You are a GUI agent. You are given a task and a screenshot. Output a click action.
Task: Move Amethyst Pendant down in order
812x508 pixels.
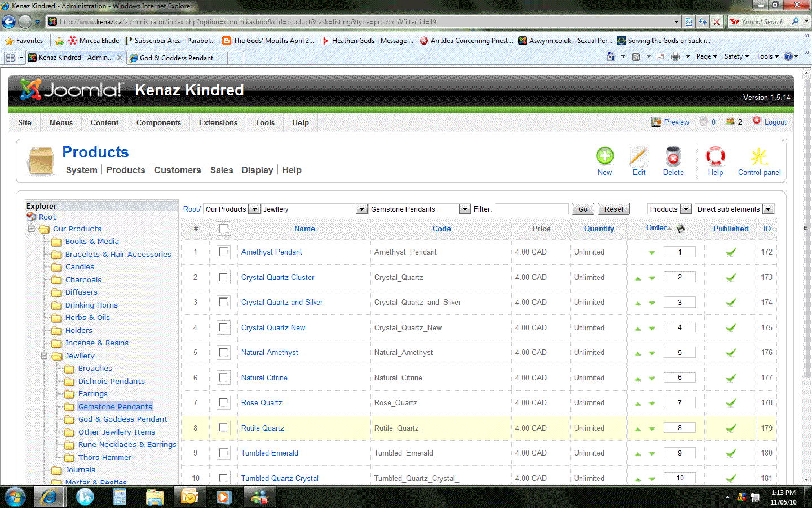click(652, 253)
